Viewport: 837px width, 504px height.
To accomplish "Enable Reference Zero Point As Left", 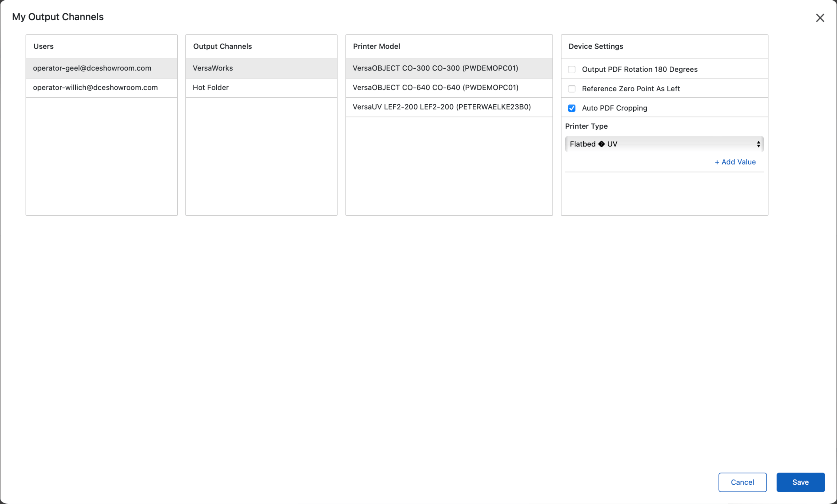I will (x=572, y=89).
